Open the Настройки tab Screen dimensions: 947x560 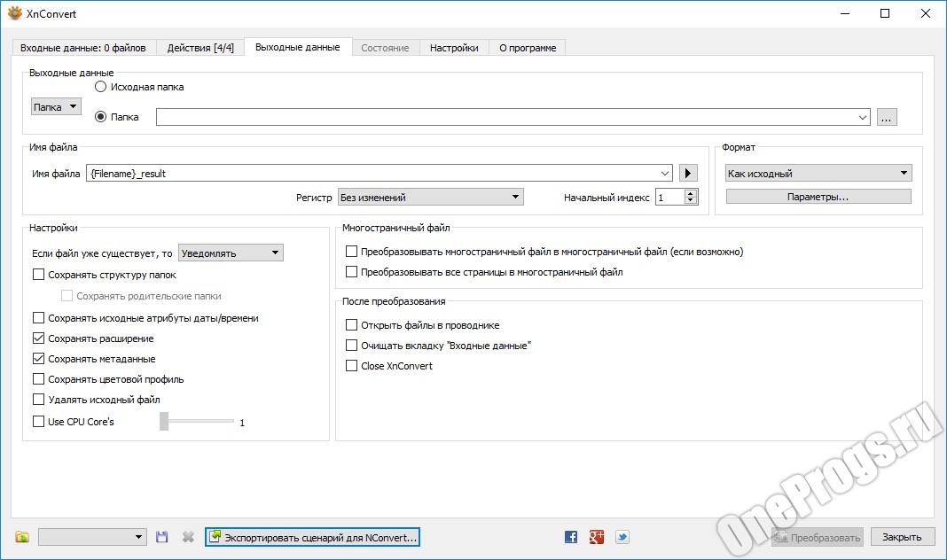click(x=454, y=48)
